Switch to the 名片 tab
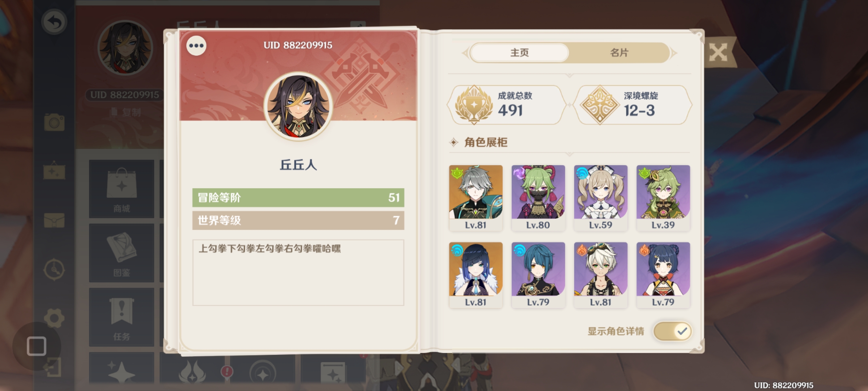 point(619,53)
